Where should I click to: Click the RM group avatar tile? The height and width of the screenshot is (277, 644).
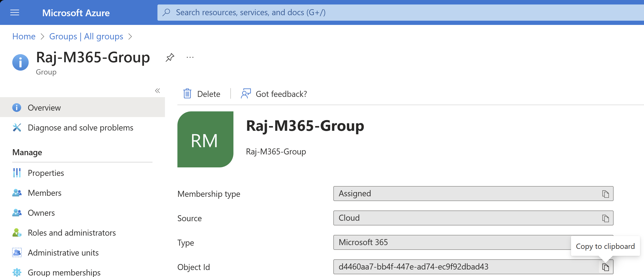[x=205, y=139]
